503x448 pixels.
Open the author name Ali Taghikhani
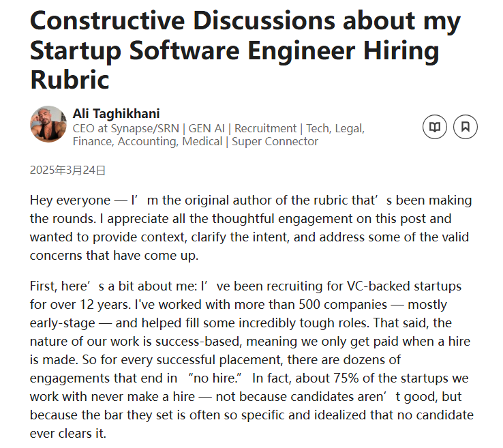tap(116, 114)
